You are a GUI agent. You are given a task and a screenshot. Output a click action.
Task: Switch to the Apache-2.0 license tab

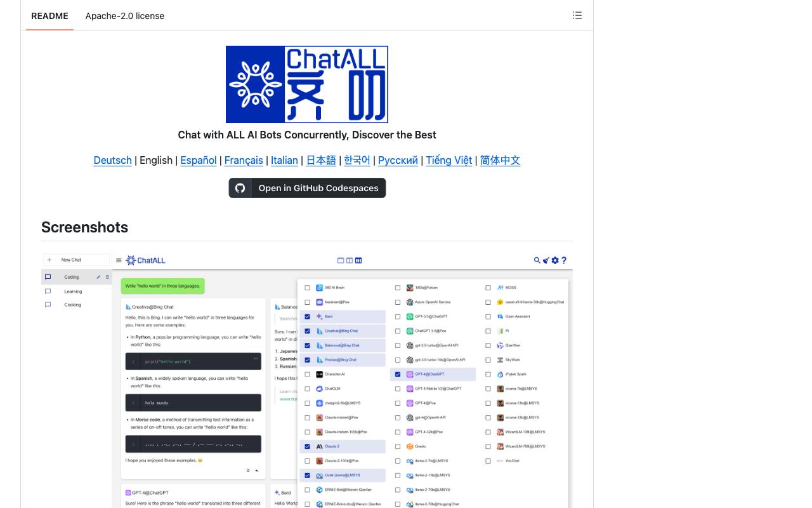click(x=125, y=16)
